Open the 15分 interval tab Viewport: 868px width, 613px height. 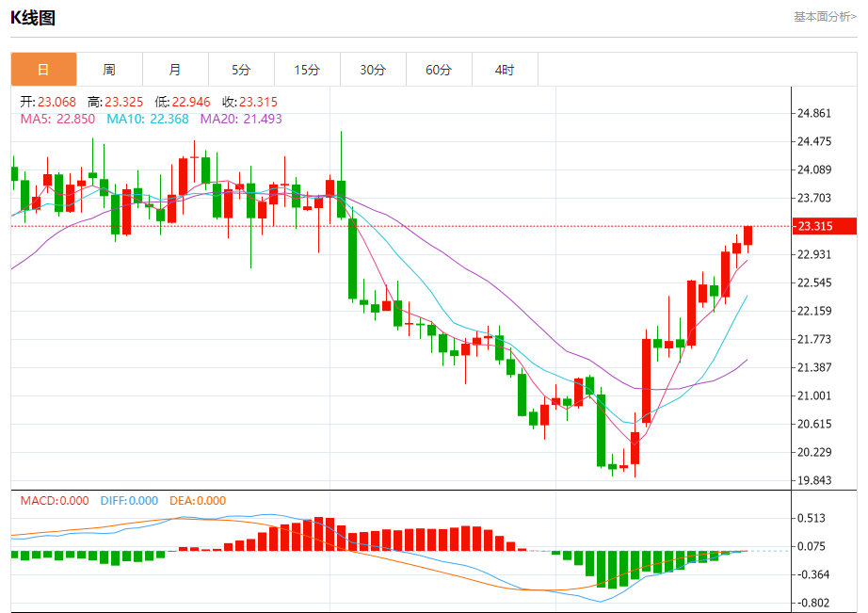click(307, 70)
